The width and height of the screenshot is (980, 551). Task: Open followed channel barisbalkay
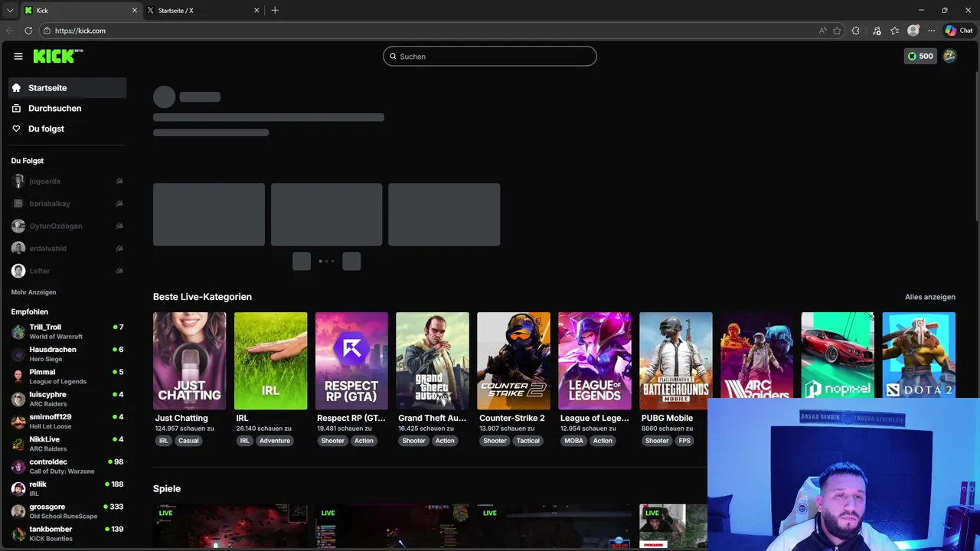[x=67, y=204]
